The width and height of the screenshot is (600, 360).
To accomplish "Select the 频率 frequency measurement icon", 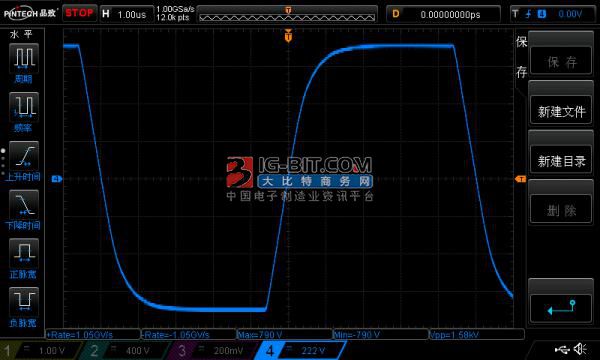I will click(24, 107).
